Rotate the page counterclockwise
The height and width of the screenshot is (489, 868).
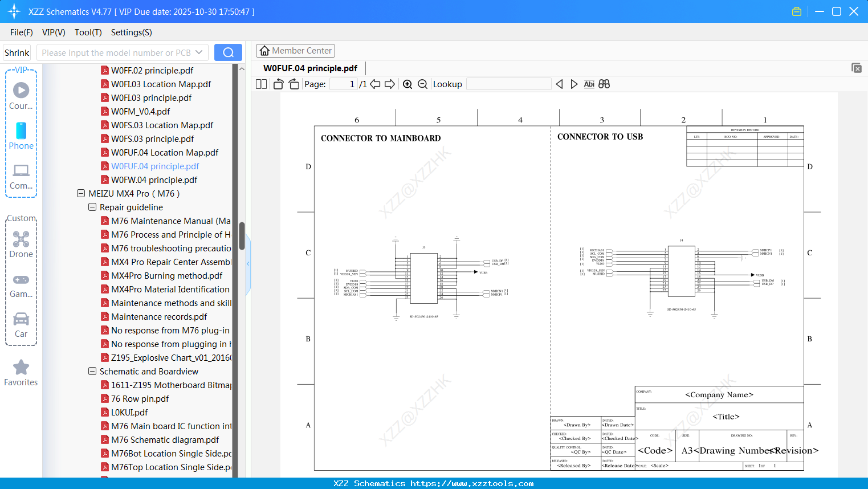point(279,84)
